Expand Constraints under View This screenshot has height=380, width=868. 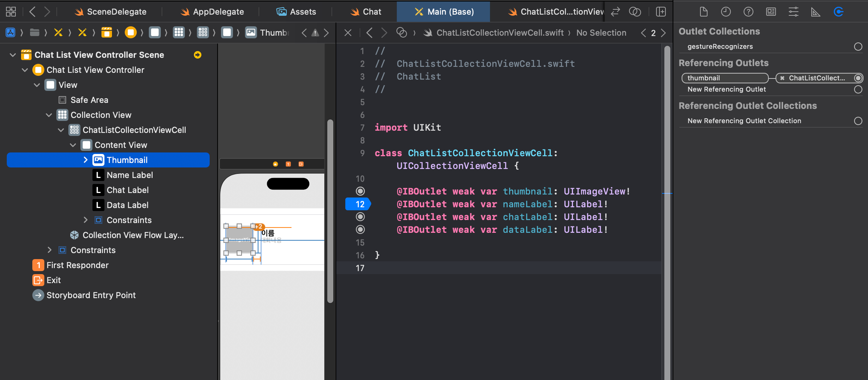pyautogui.click(x=49, y=250)
